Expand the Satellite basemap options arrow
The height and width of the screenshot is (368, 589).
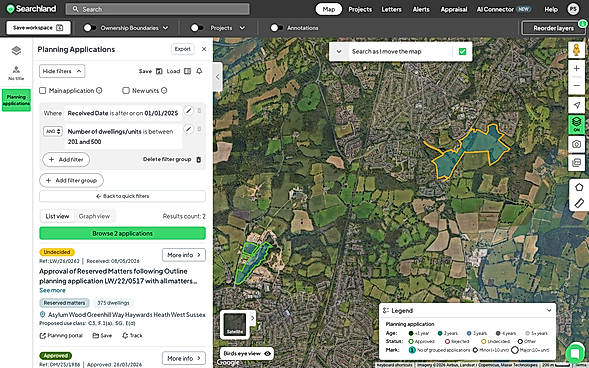(252, 318)
